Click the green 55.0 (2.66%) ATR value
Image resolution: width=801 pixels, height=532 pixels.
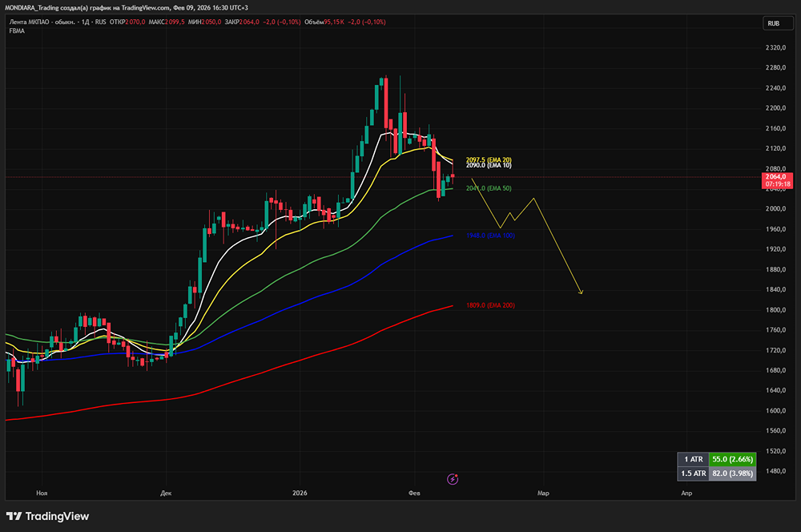[x=733, y=459]
